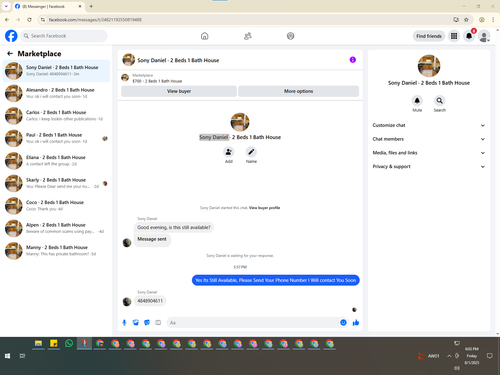
Task: Select the Messenger Facebook browser tab
Action: coord(48,6)
